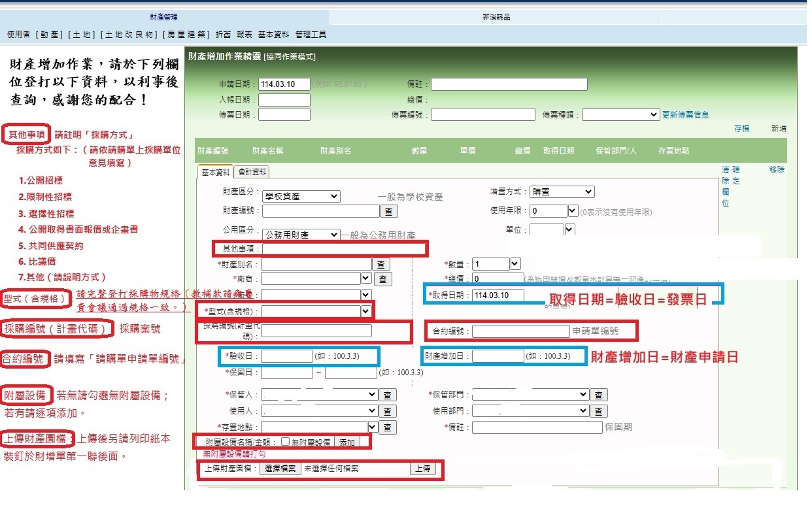
Task: Open the 折舊 menu
Action: click(x=224, y=35)
